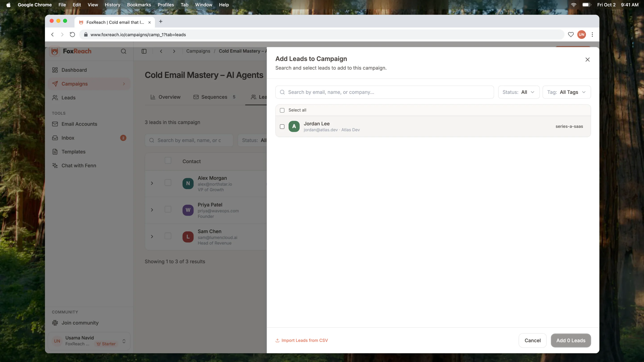Viewport: 644px width, 362px height.
Task: Open Inbox with 2 unread badge
Action: (x=89, y=138)
